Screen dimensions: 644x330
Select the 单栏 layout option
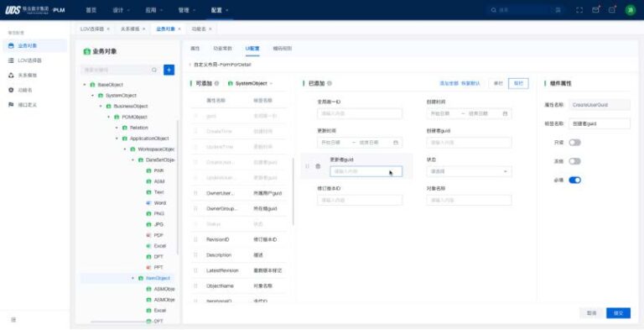point(498,83)
